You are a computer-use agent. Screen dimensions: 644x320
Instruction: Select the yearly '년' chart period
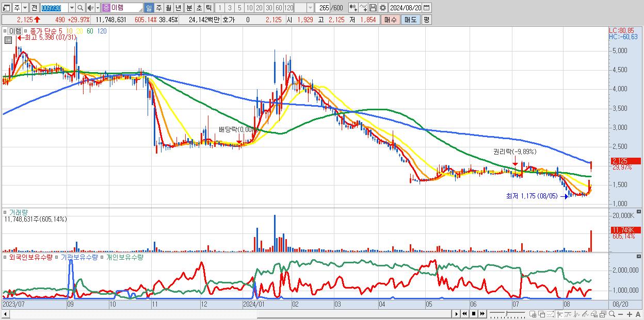(x=179, y=8)
